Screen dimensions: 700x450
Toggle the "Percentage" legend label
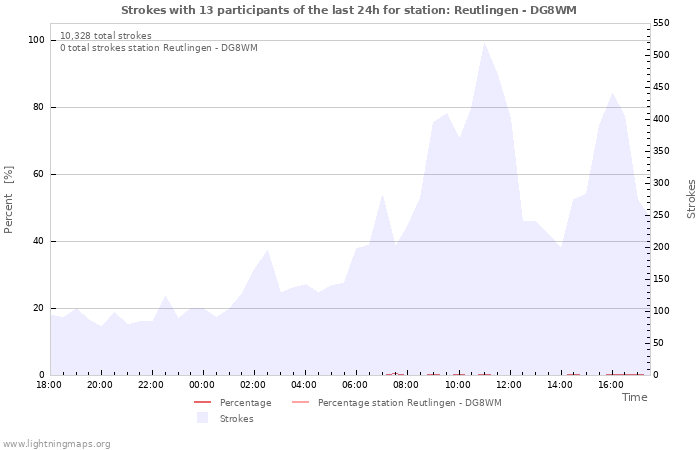point(245,403)
